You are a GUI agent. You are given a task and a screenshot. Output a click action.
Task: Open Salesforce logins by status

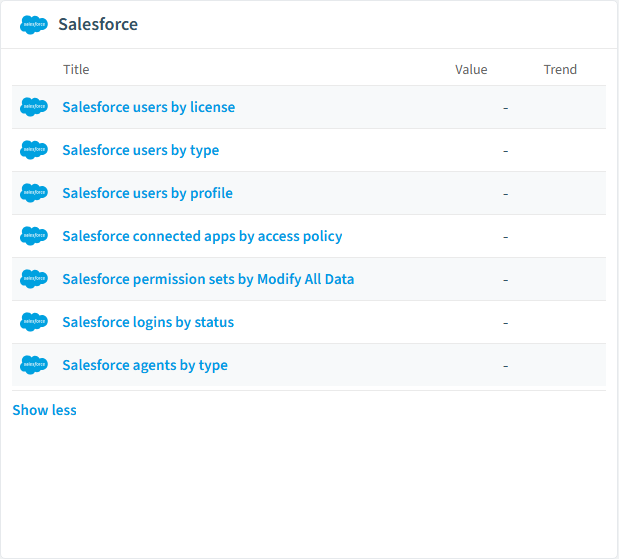coord(148,323)
